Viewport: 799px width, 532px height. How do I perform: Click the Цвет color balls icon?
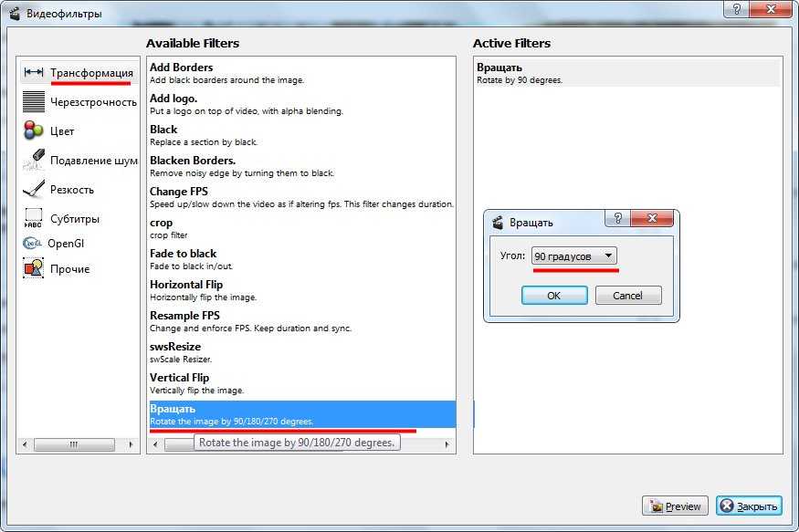(x=34, y=130)
